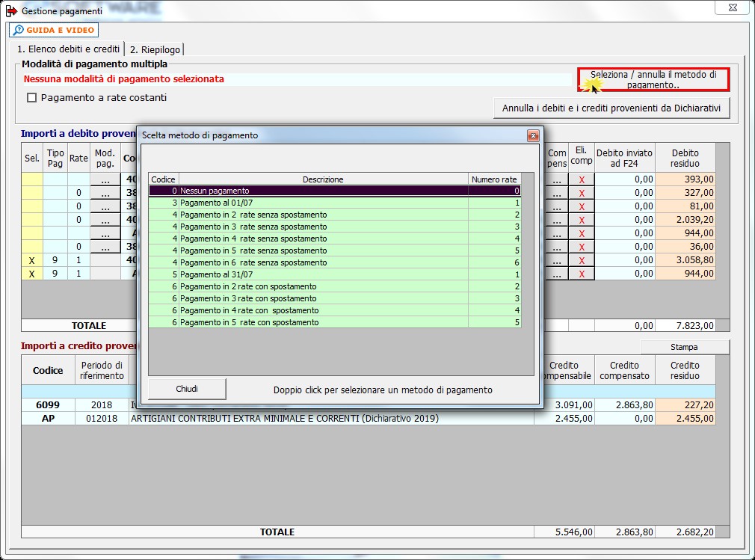
Task: Open Mod. pag. selector in the 327,00 row
Action: point(105,193)
